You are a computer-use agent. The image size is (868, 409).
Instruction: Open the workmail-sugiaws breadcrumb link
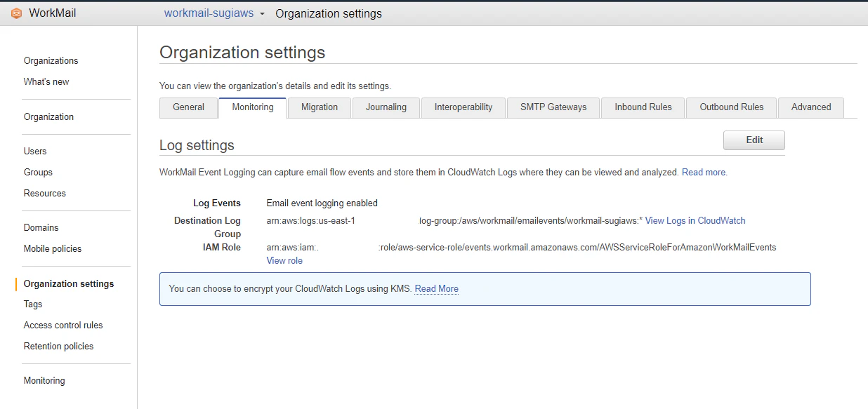point(209,13)
